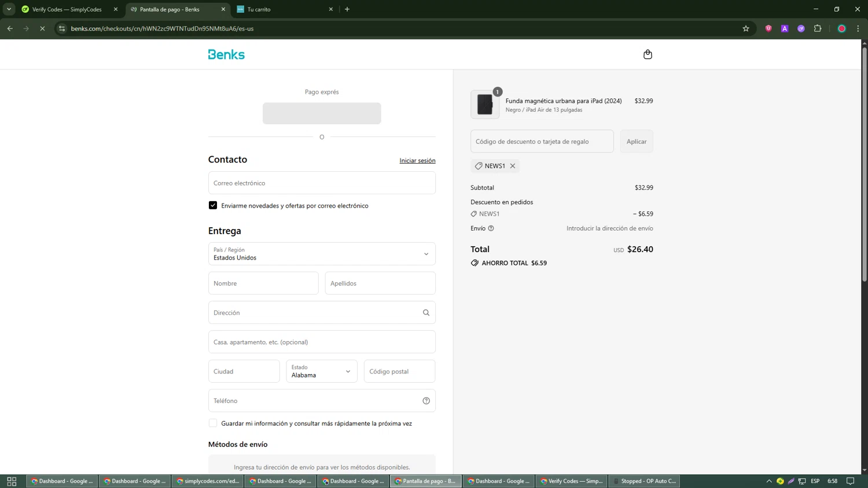Click the Casa, apartamento, etc. field
868x488 pixels.
coord(322,342)
